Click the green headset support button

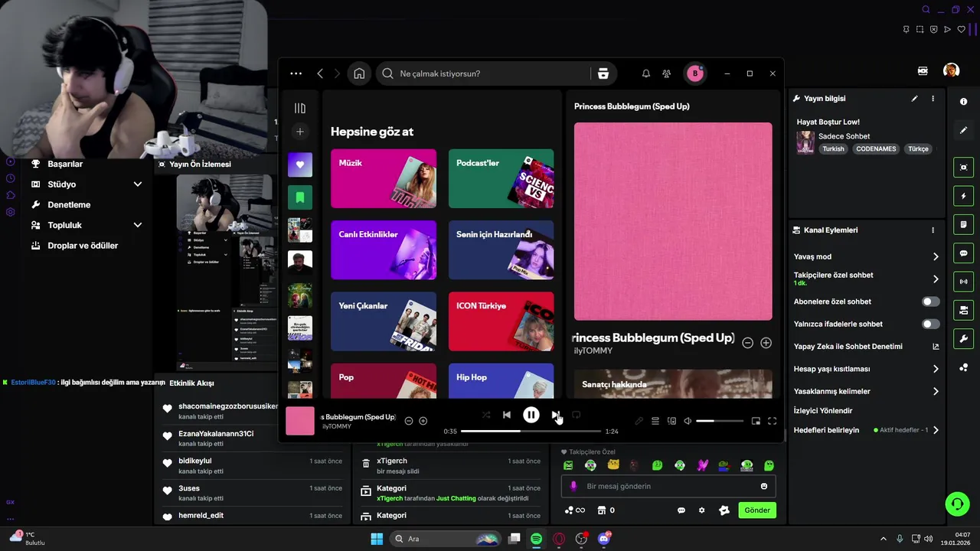pos(957,504)
